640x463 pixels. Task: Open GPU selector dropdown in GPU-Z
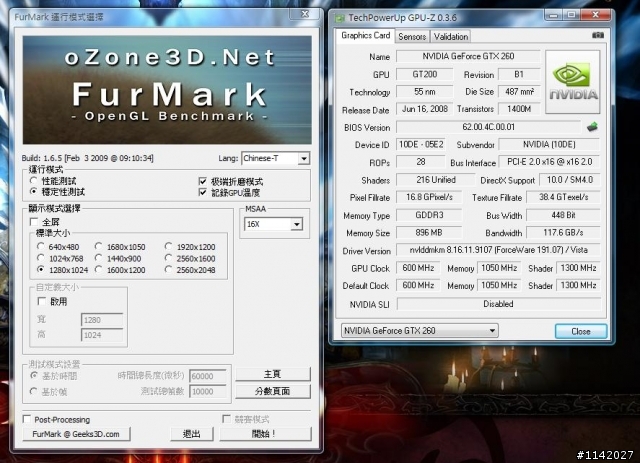click(420, 330)
